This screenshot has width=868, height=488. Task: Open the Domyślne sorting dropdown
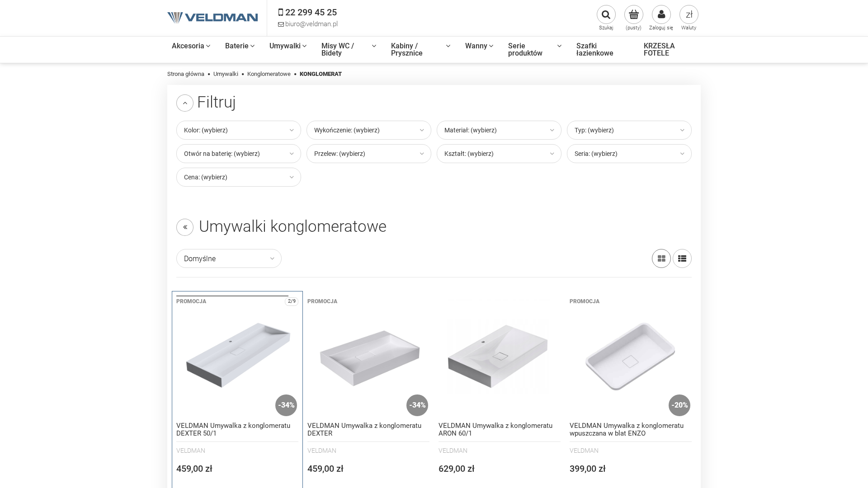pos(229,258)
